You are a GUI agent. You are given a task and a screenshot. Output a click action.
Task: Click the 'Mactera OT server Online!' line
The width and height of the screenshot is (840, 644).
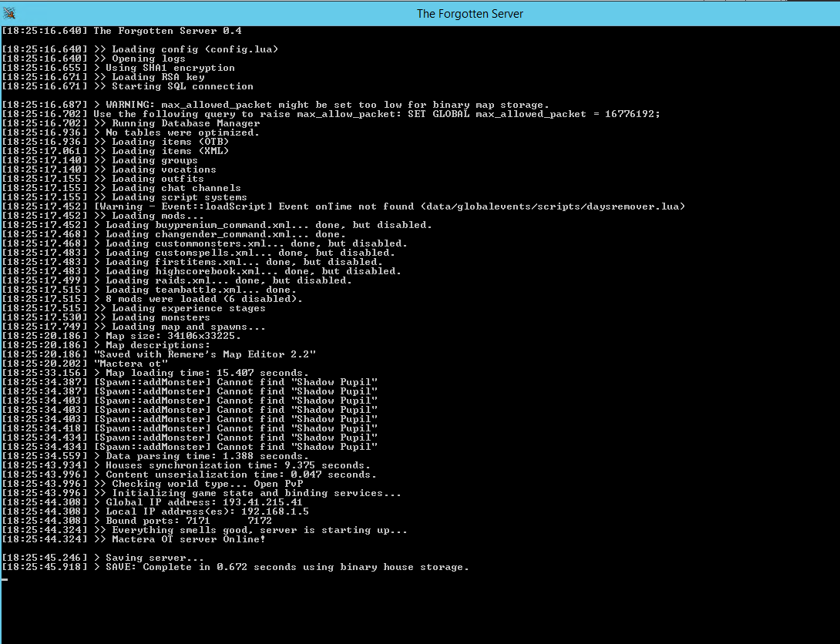(134, 539)
